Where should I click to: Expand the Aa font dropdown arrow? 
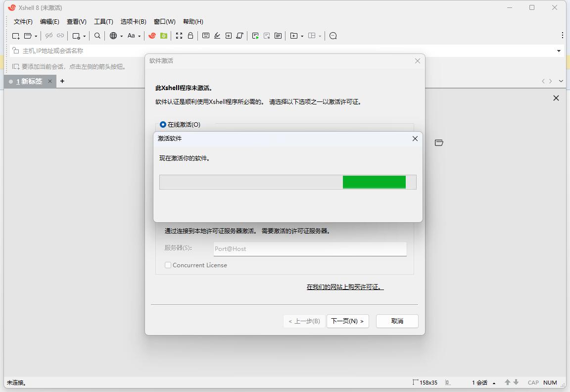coord(139,36)
